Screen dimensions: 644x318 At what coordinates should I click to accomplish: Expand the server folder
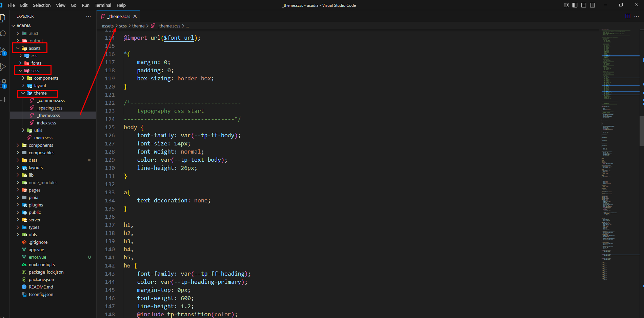click(53, 220)
